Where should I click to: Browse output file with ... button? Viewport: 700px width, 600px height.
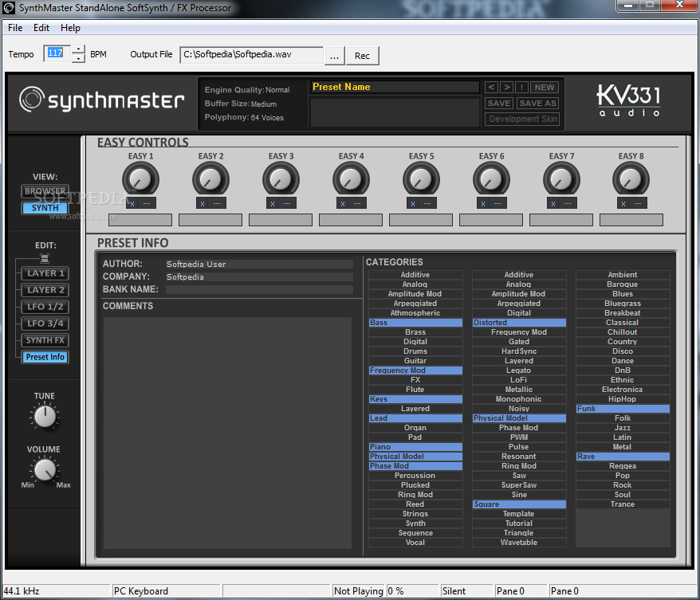click(x=334, y=56)
